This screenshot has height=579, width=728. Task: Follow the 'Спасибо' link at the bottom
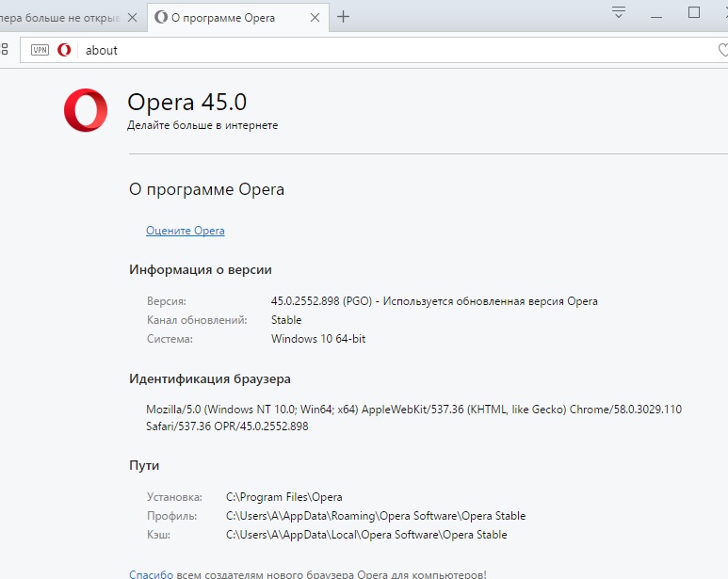click(x=151, y=572)
